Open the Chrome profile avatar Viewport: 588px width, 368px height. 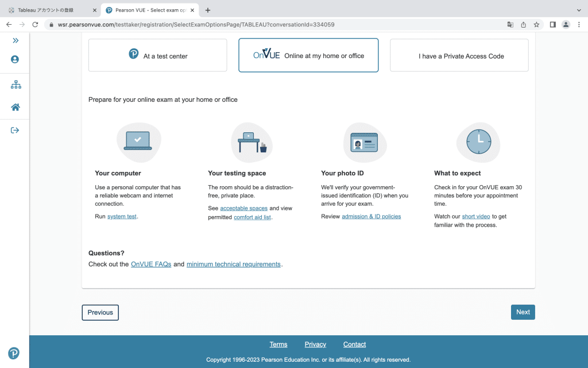click(x=566, y=24)
